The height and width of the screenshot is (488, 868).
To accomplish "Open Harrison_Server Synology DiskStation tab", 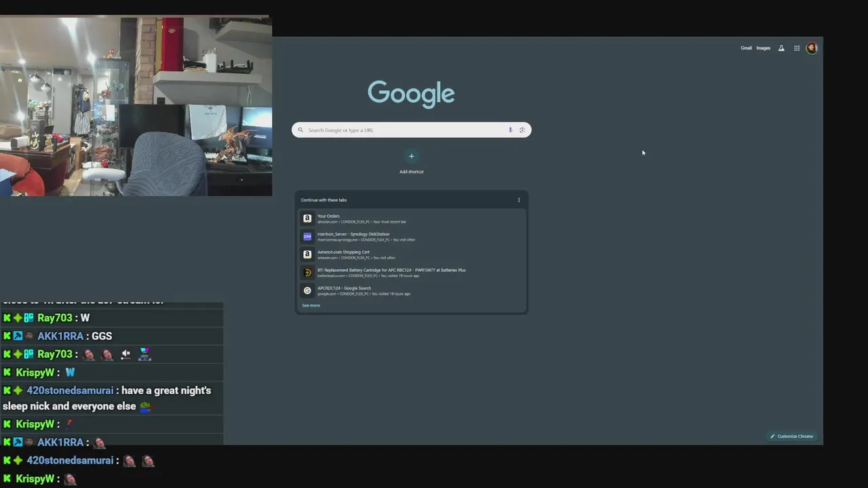I will pos(412,237).
